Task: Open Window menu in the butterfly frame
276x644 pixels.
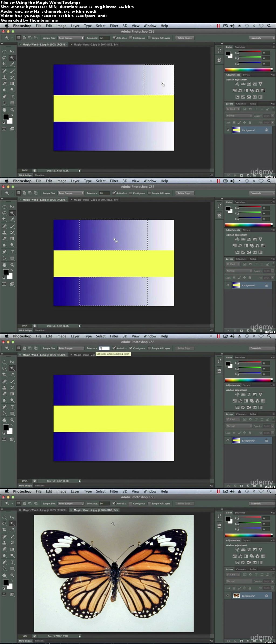Action: point(150,492)
